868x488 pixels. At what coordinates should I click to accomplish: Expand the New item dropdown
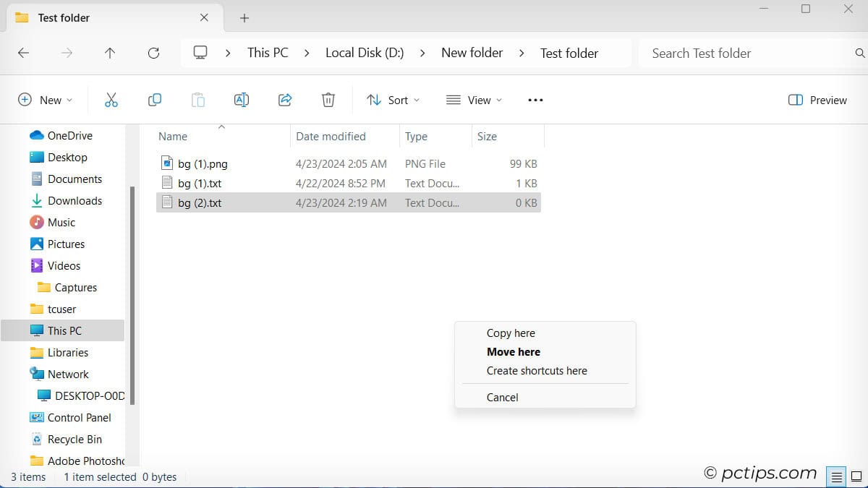pos(46,100)
